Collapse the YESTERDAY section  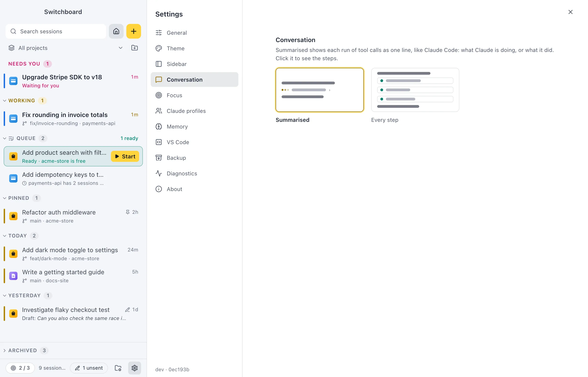[x=5, y=295]
